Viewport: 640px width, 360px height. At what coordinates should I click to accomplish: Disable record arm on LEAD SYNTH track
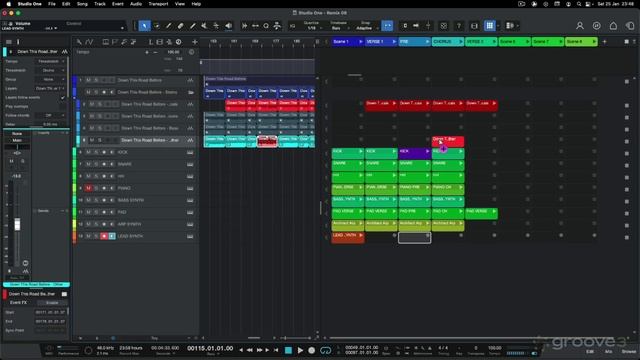coord(104,236)
